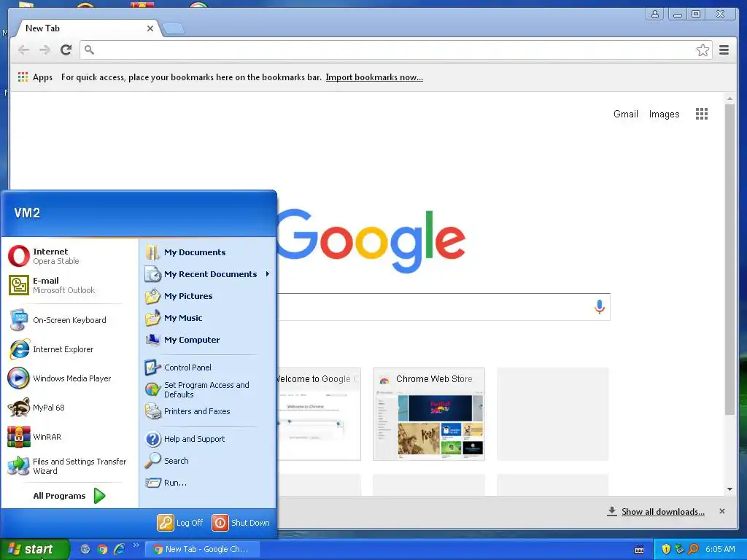This screenshot has width=747, height=560.
Task: Bookmark this page with star icon
Action: click(703, 50)
